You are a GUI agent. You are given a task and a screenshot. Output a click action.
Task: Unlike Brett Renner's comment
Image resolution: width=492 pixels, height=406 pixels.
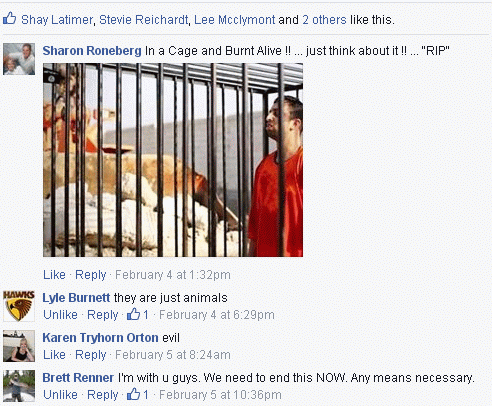click(x=60, y=395)
